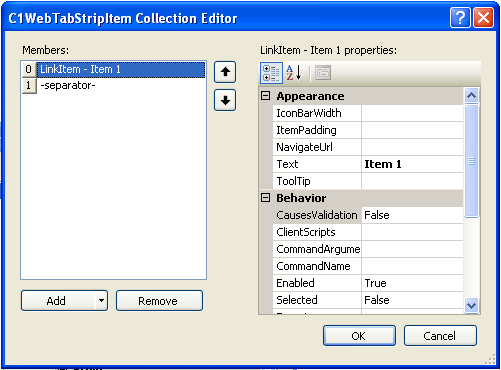Click the Behavior category header
Viewport: 501px width, 370px height.
361,198
